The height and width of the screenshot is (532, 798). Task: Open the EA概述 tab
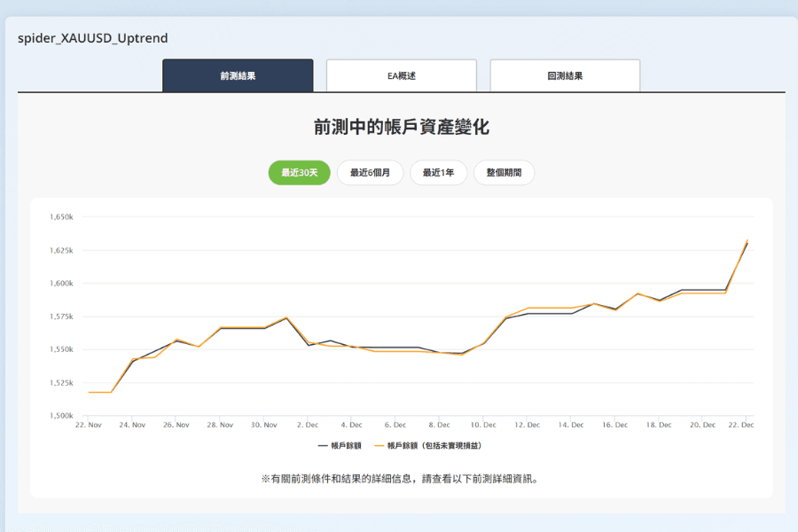tap(401, 75)
